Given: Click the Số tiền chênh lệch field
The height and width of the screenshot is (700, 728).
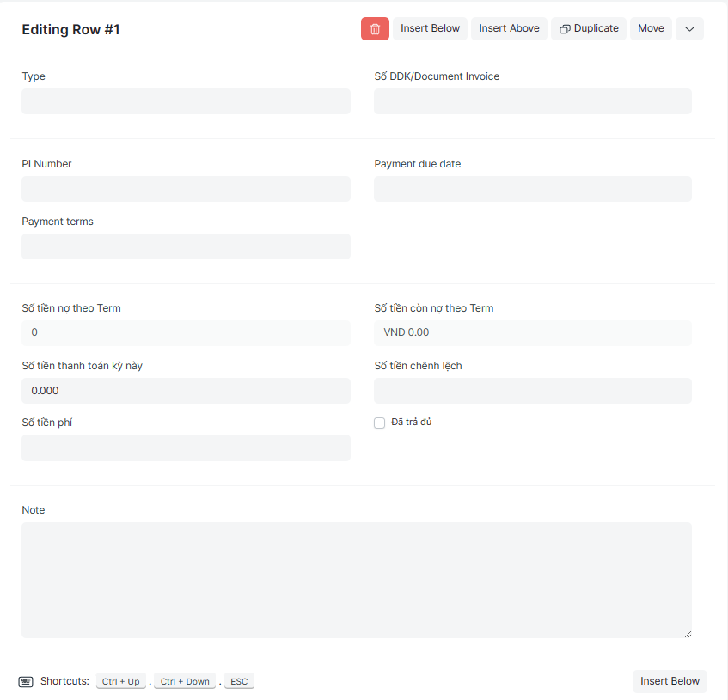Looking at the screenshot, I should (532, 391).
